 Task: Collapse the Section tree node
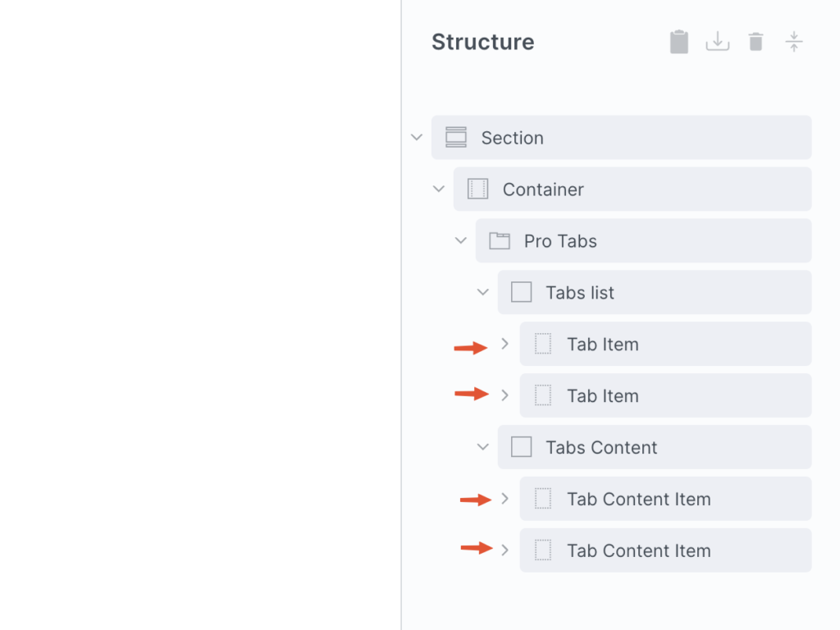pos(417,138)
